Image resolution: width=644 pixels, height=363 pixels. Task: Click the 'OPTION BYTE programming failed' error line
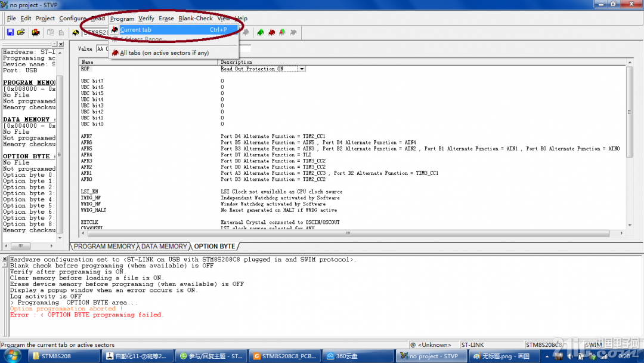click(86, 315)
